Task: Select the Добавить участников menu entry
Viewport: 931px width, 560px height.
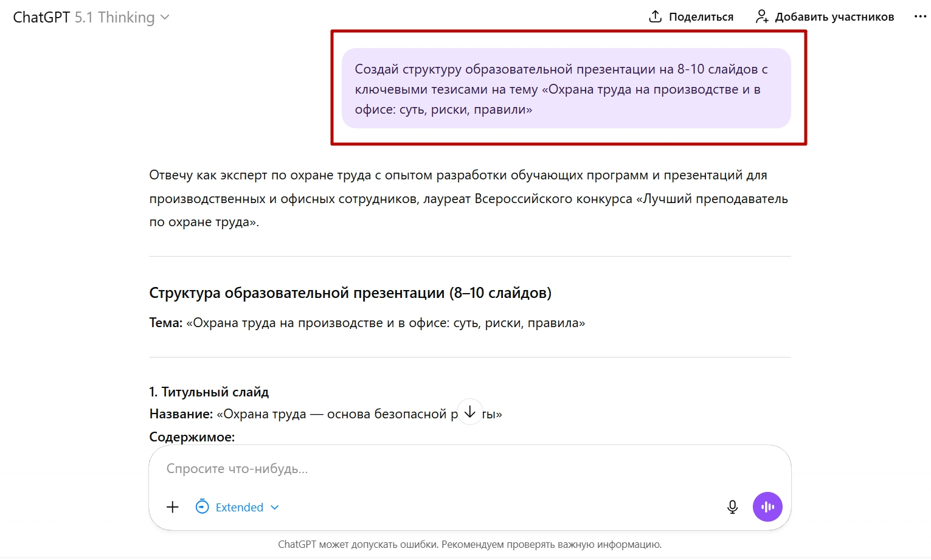Action: pyautogui.click(x=834, y=16)
